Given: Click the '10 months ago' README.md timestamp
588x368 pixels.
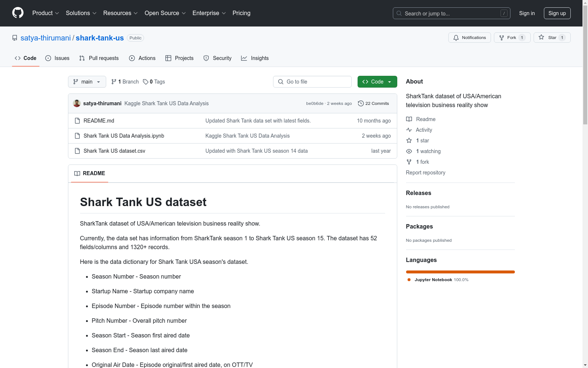Looking at the screenshot, I should click(x=374, y=121).
